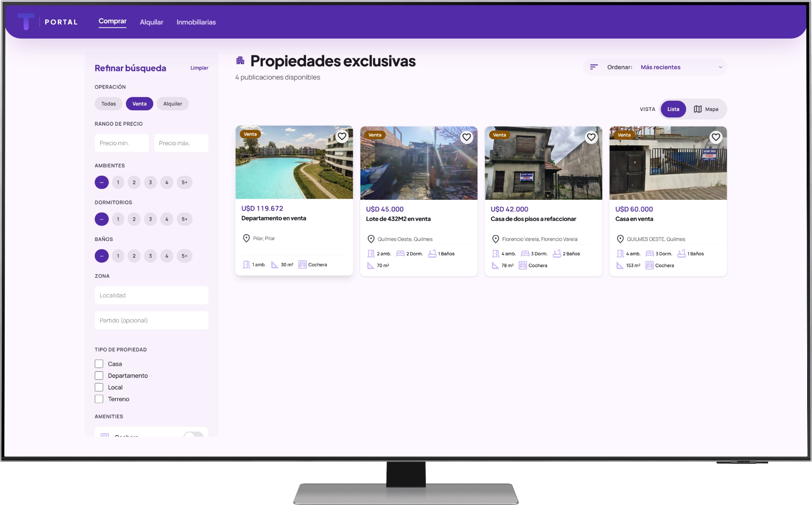
Task: Select 5+ under Baños
Action: click(x=185, y=256)
